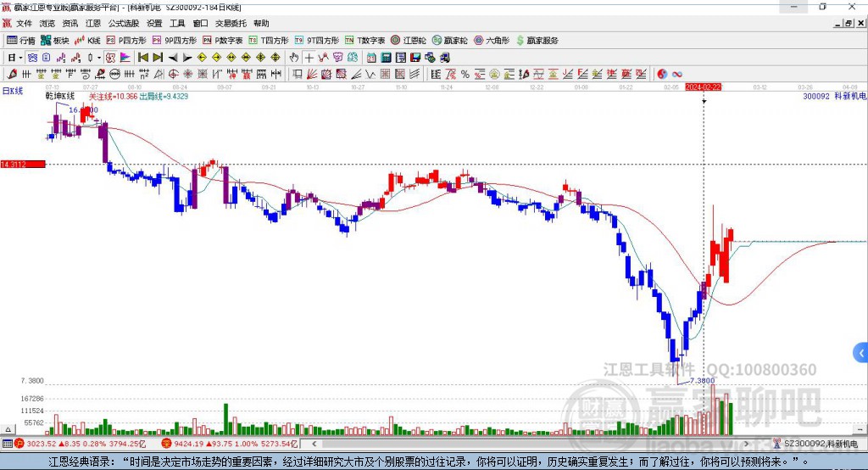Toggle the highlighted blue pattern toolbar button
The width and height of the screenshot is (868, 470).
tap(32, 58)
